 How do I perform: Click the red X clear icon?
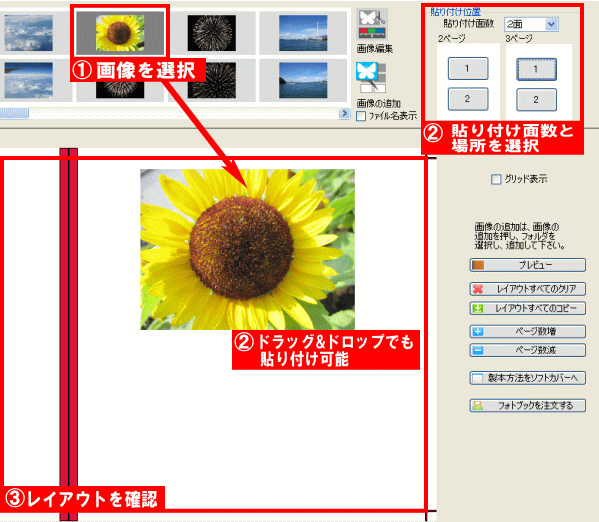(x=478, y=289)
